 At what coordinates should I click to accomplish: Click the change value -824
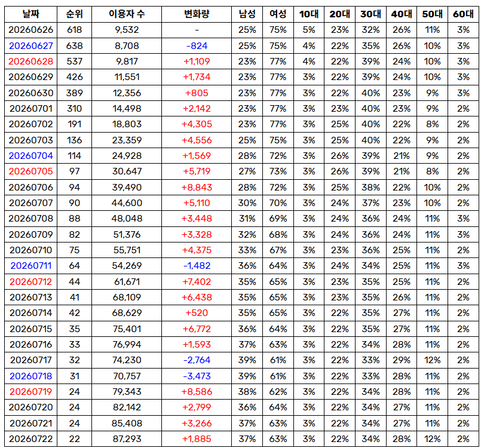point(197,45)
